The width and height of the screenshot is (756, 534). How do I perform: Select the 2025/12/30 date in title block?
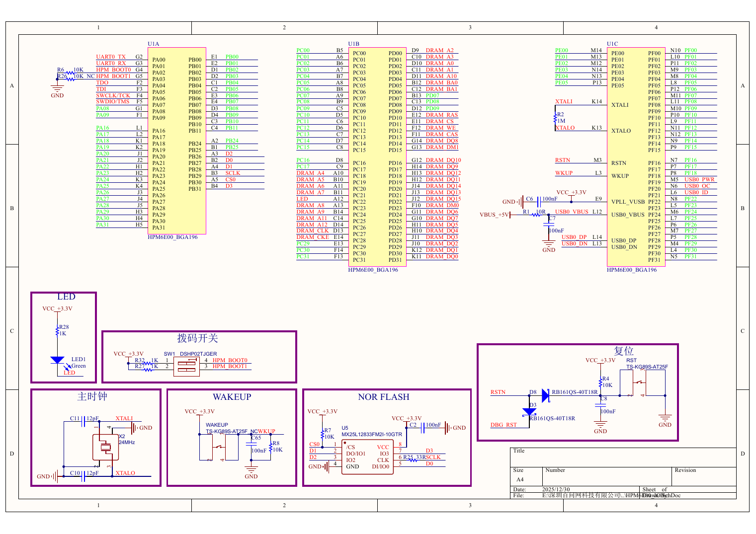pyautogui.click(x=556, y=489)
